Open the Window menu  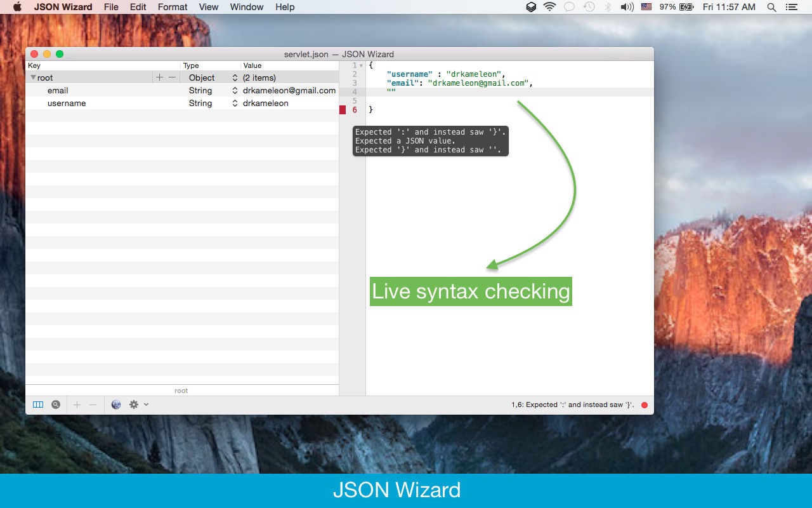247,7
